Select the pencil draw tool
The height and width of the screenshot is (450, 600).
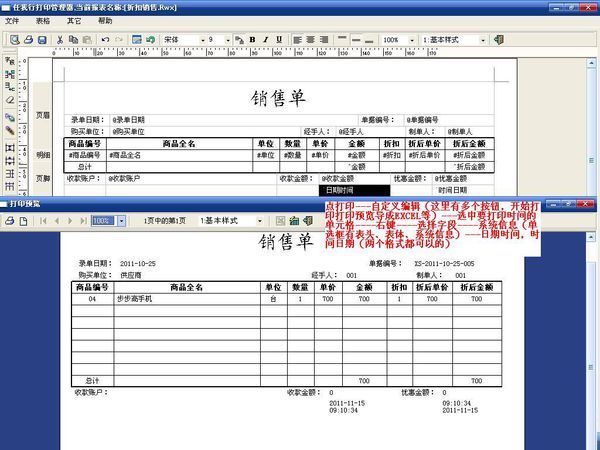10,130
